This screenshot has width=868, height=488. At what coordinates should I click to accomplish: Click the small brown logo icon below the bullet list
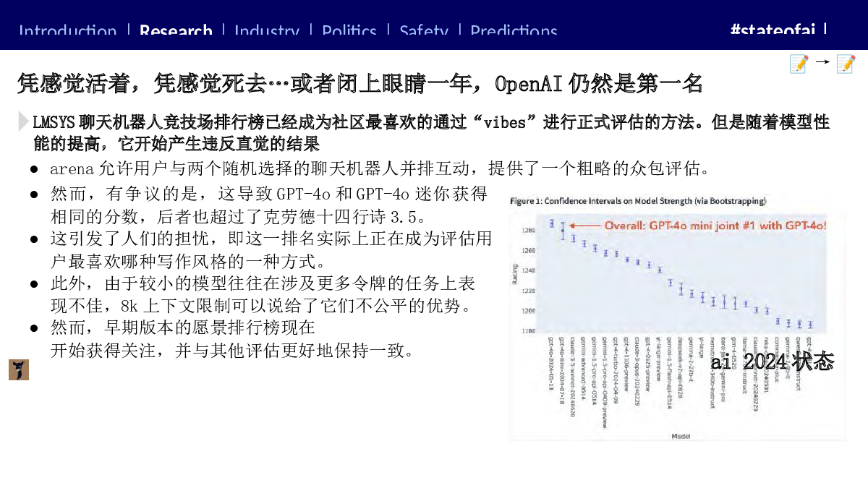tap(19, 369)
